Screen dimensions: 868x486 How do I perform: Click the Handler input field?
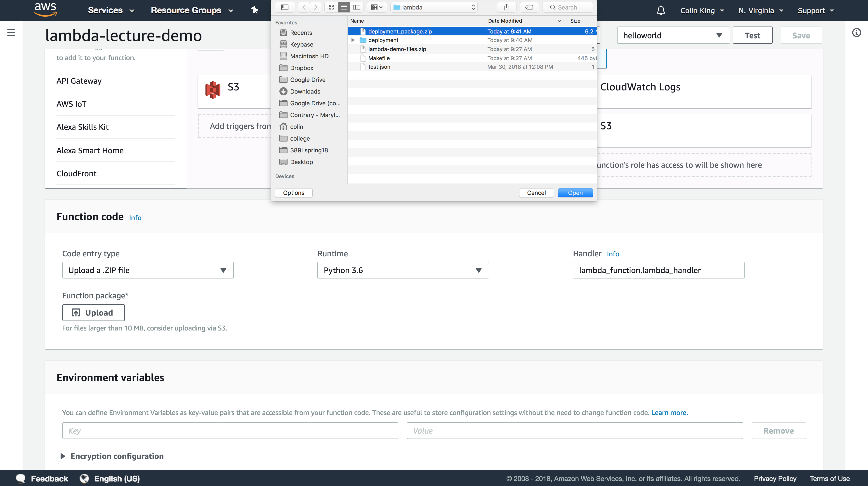point(658,270)
